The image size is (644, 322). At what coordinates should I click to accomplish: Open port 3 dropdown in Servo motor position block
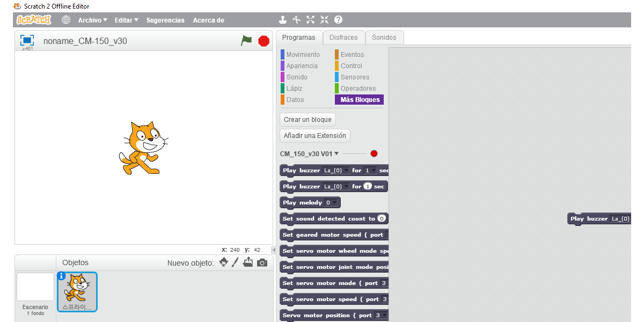(x=381, y=316)
